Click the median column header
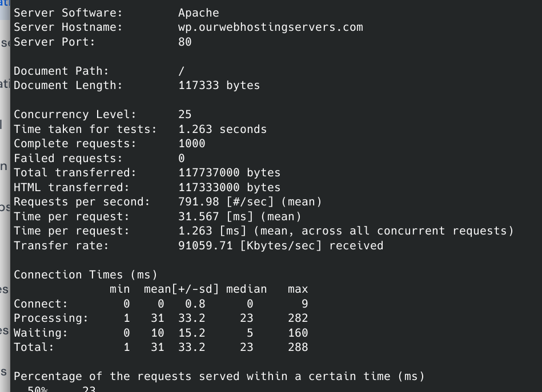This screenshot has height=392, width=542. point(246,289)
